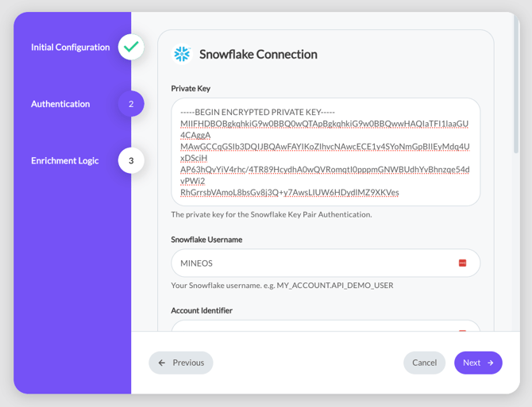This screenshot has width=532, height=407.
Task: Click the Snowflake username example helper text
Action: tap(282, 286)
